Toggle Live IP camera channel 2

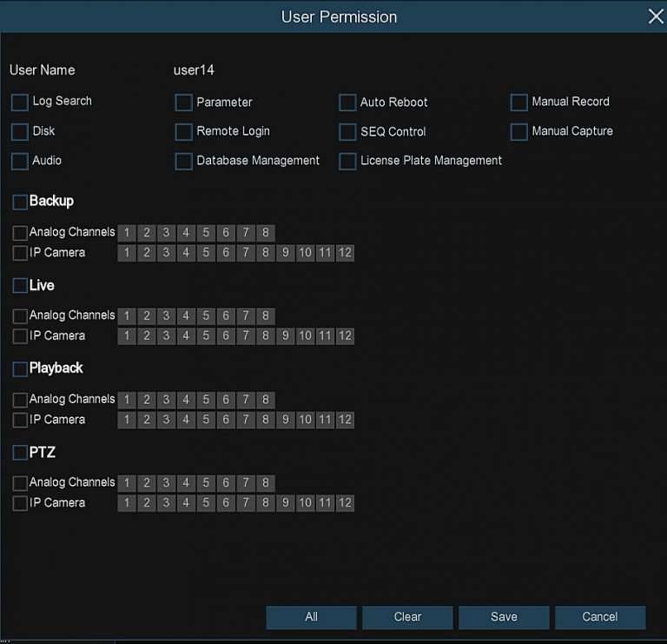(147, 335)
